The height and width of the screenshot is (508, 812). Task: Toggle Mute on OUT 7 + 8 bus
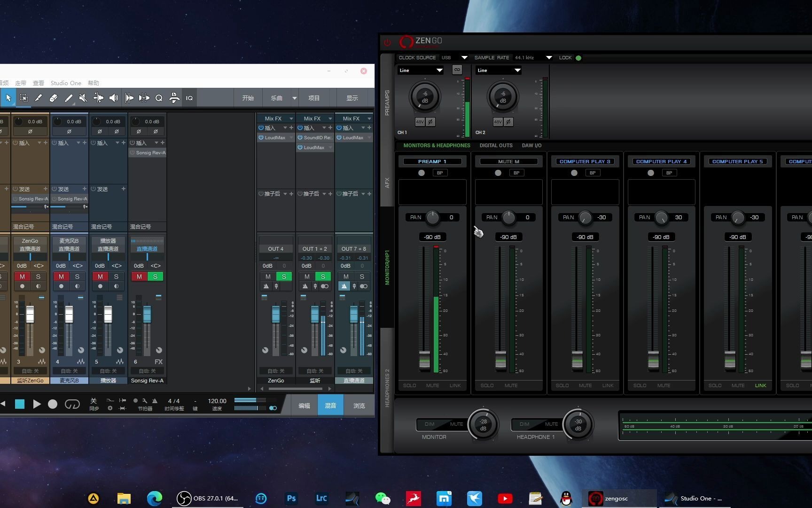[x=346, y=277]
